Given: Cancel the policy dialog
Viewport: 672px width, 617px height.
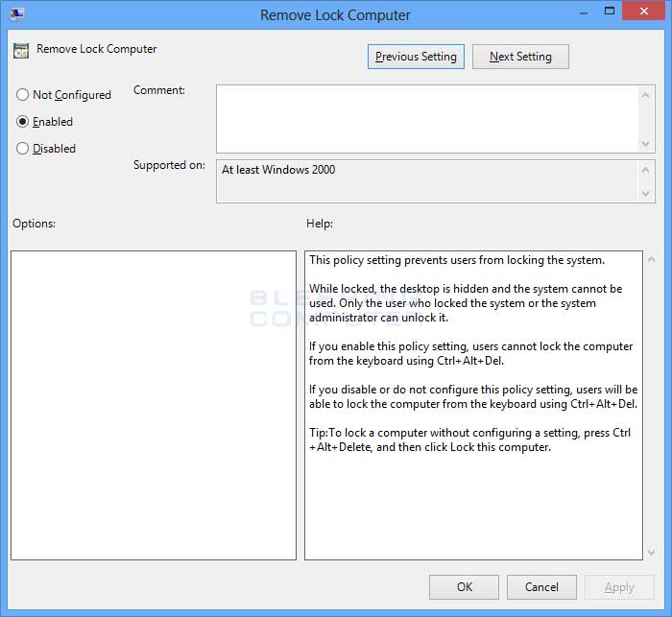Looking at the screenshot, I should click(x=541, y=587).
